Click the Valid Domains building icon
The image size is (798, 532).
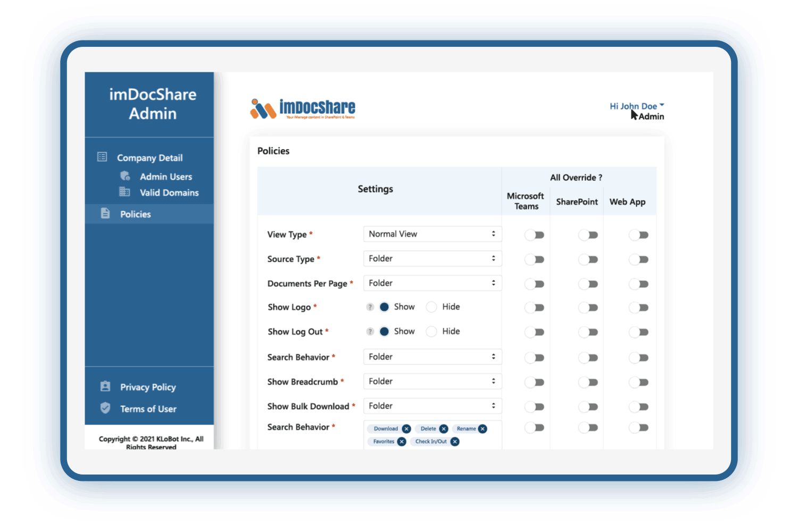coord(124,192)
